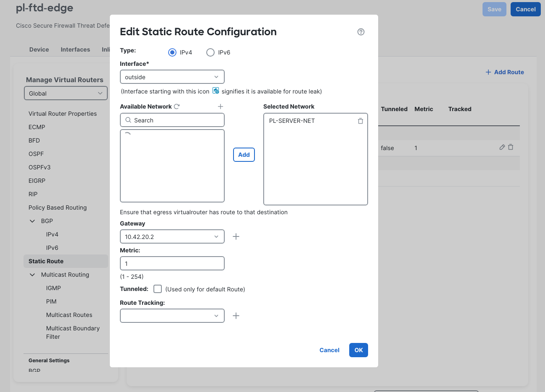Open the Route Tracking dropdown
This screenshot has height=392, width=545.
point(172,316)
